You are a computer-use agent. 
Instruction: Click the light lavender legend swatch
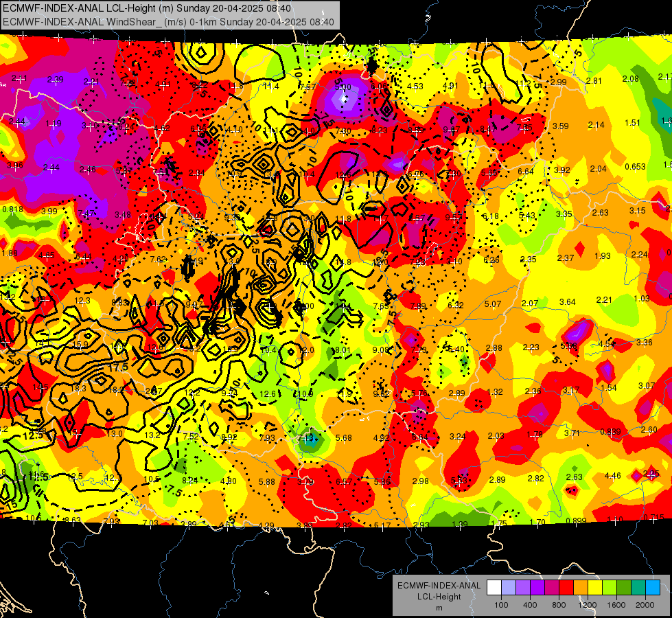point(509,588)
